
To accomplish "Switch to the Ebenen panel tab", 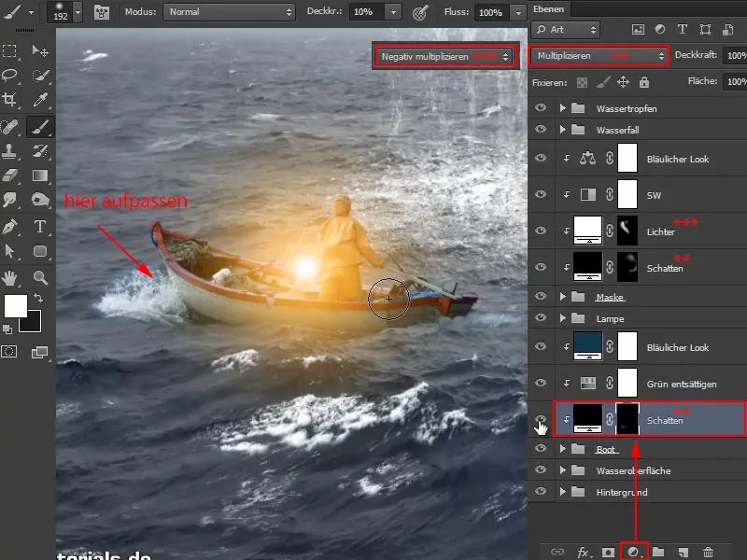I will pos(548,9).
